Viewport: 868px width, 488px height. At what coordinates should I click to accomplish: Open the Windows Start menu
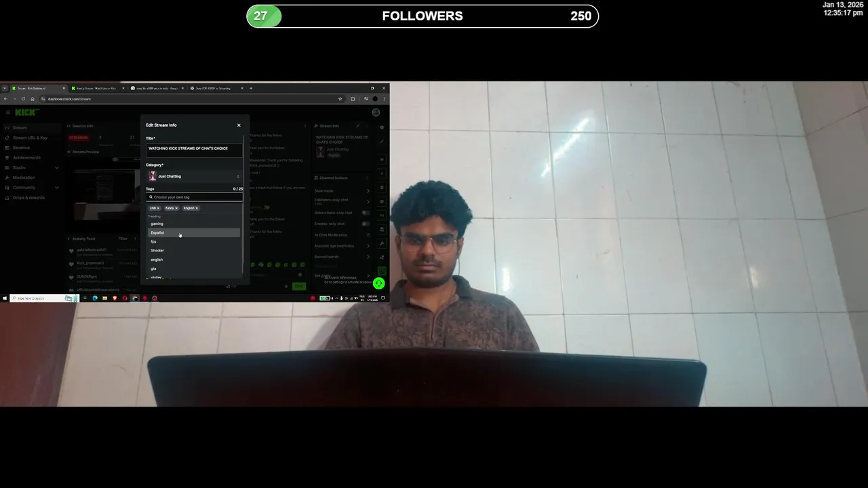click(5, 298)
